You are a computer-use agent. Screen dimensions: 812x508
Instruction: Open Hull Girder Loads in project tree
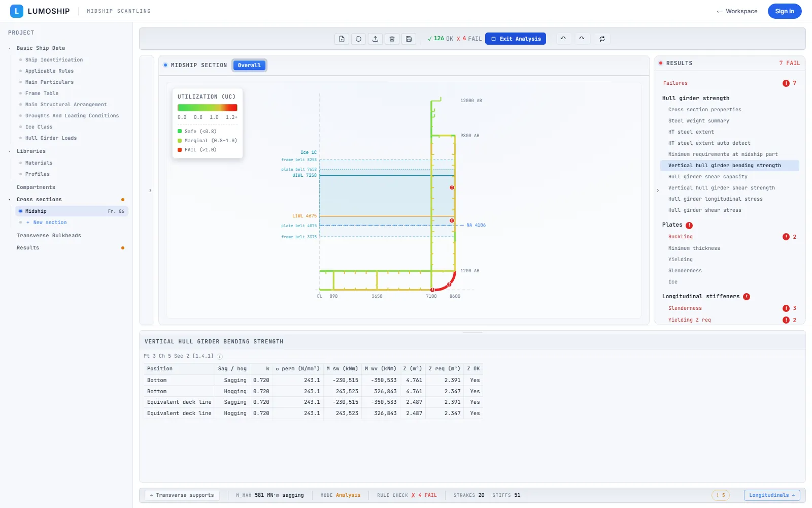click(x=51, y=138)
